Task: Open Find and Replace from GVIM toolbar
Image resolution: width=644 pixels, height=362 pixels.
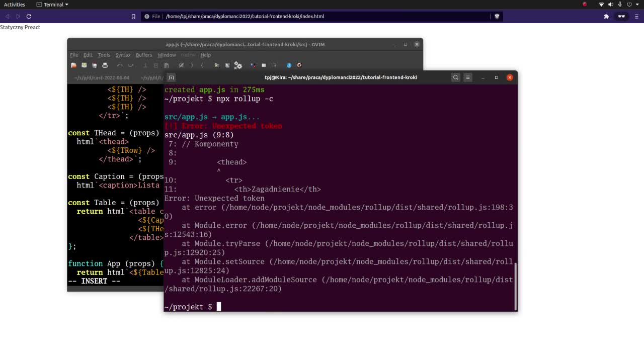Action: [181, 65]
